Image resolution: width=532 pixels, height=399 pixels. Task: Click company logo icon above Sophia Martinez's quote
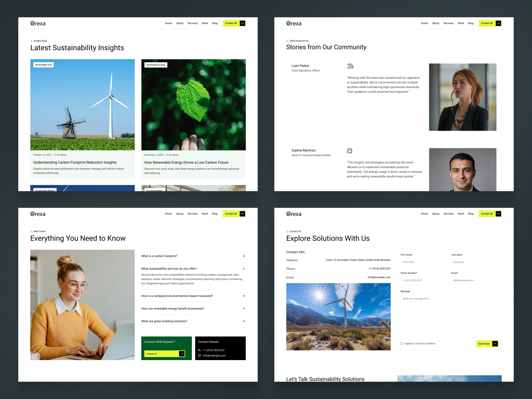coord(349,151)
